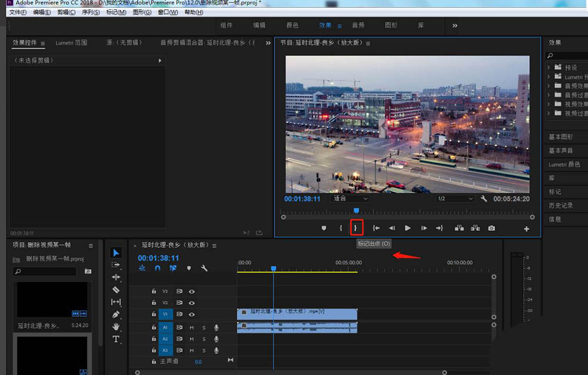Export frame with the camera icon
Image resolution: width=588 pixels, height=375 pixels.
491,228
